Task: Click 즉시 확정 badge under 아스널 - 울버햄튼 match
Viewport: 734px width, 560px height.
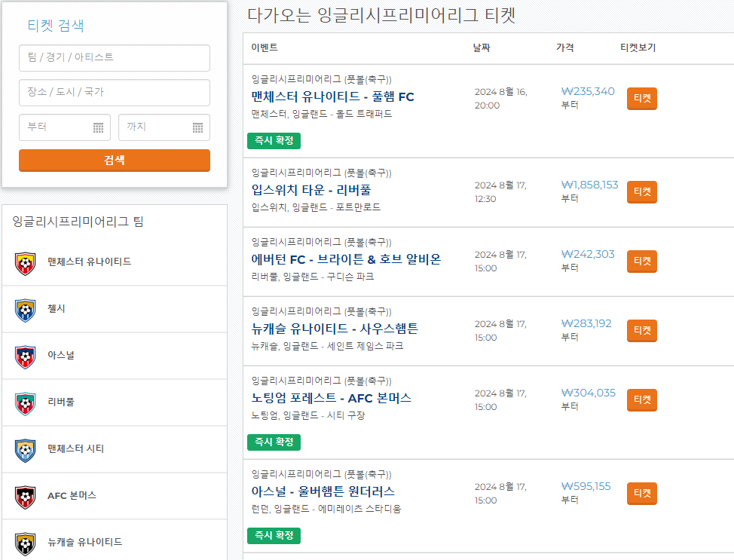Action: 274,536
